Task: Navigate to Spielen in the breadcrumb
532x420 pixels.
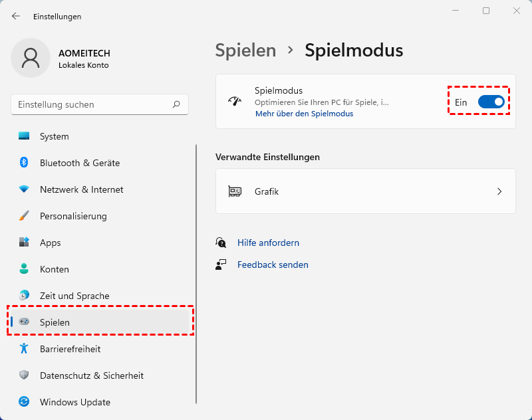Action: [245, 50]
